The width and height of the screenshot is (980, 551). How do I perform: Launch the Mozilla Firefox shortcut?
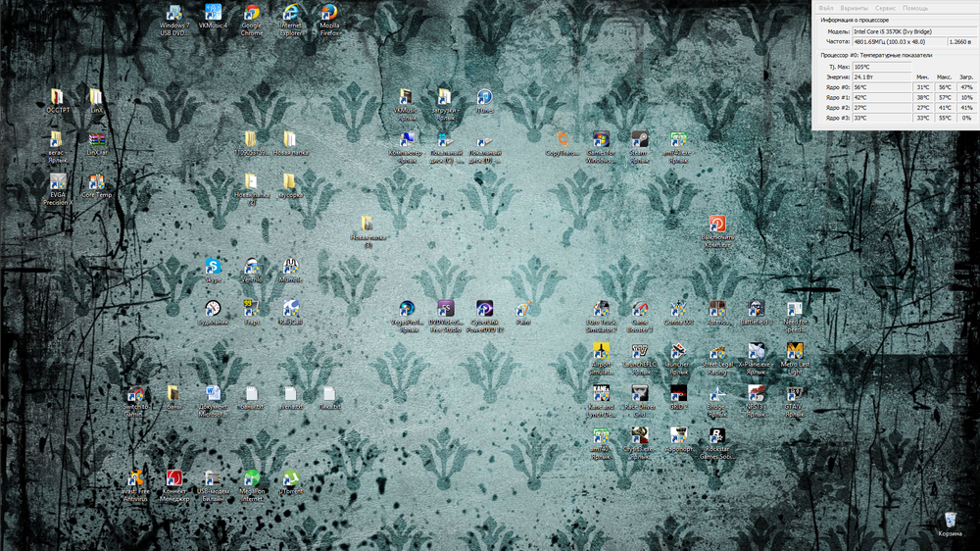point(329,20)
